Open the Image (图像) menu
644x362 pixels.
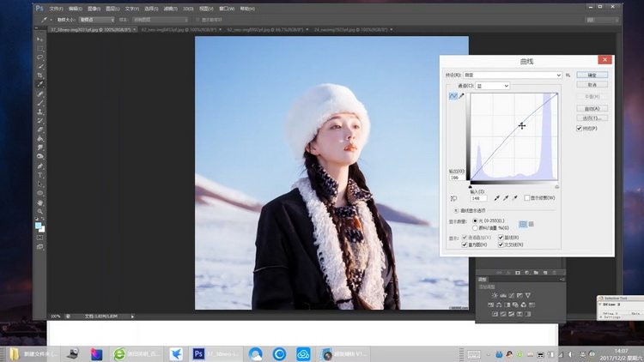tap(94, 9)
